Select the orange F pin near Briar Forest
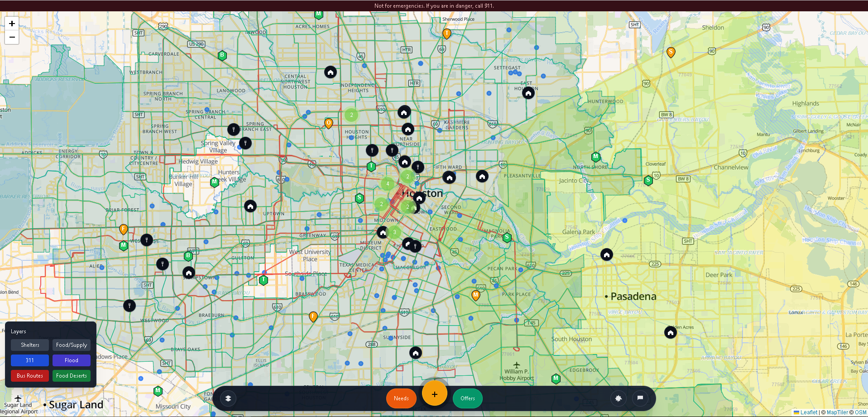The image size is (868, 417). pos(124,230)
